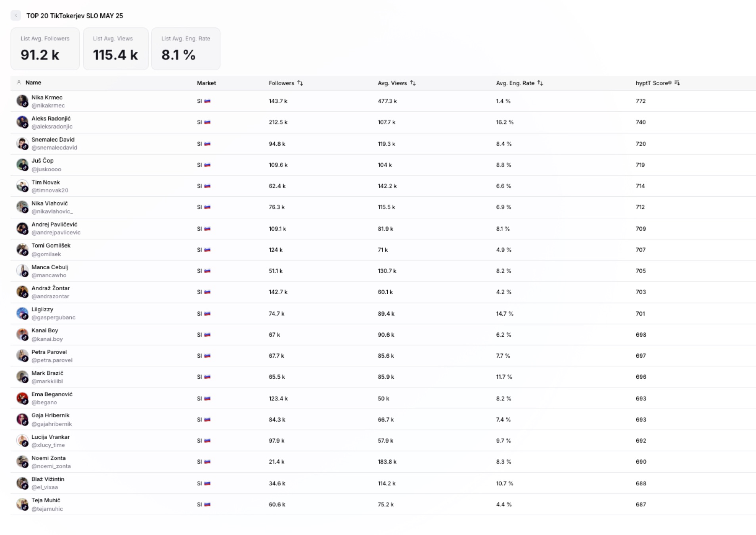Click Slovenian flag in Nika Krmec row
Viewport: 756px width, 535px height.
(x=207, y=101)
